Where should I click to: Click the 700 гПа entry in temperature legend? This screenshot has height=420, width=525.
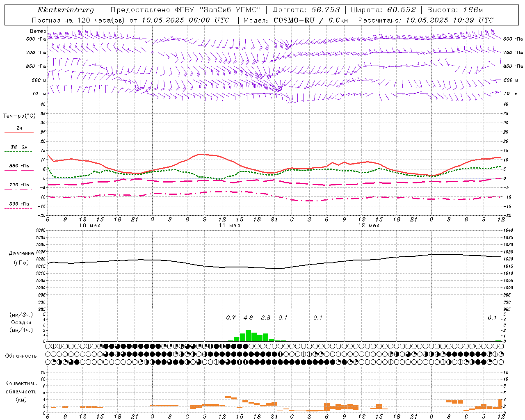[x=19, y=185]
